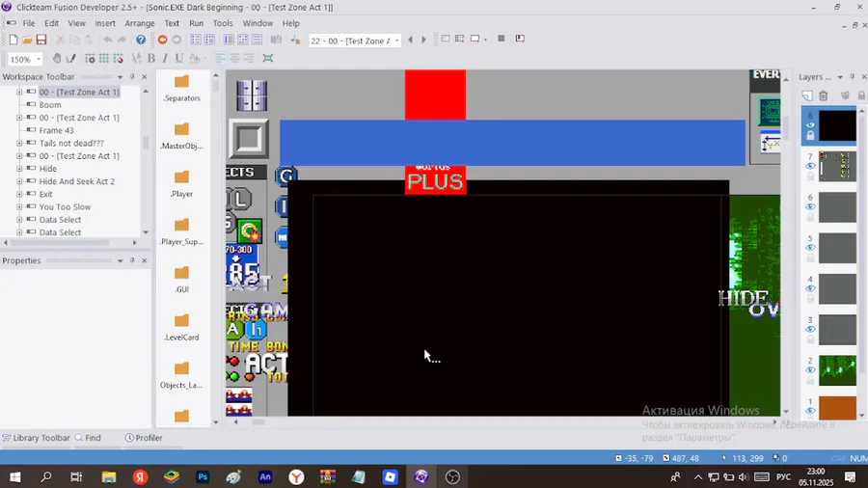Lock layer 5 with its lock icon
Screen dimensions: 868x488
pyautogui.click(x=810, y=258)
